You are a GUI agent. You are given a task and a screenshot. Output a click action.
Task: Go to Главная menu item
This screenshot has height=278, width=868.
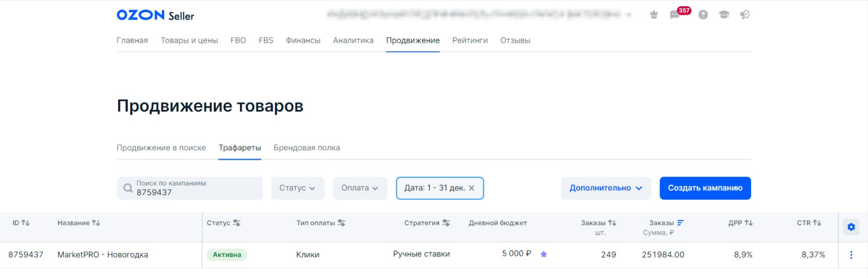coord(132,40)
